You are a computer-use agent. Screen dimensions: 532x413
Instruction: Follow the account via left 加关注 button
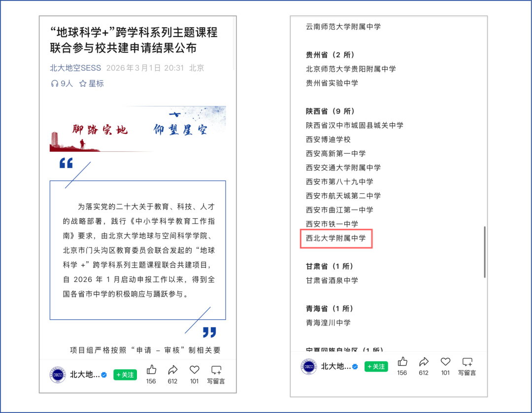pos(125,375)
